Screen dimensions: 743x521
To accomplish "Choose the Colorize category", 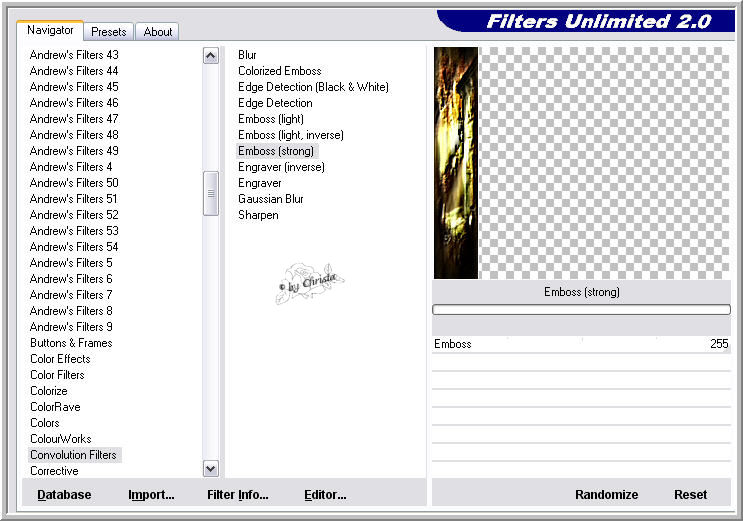I will coord(49,391).
